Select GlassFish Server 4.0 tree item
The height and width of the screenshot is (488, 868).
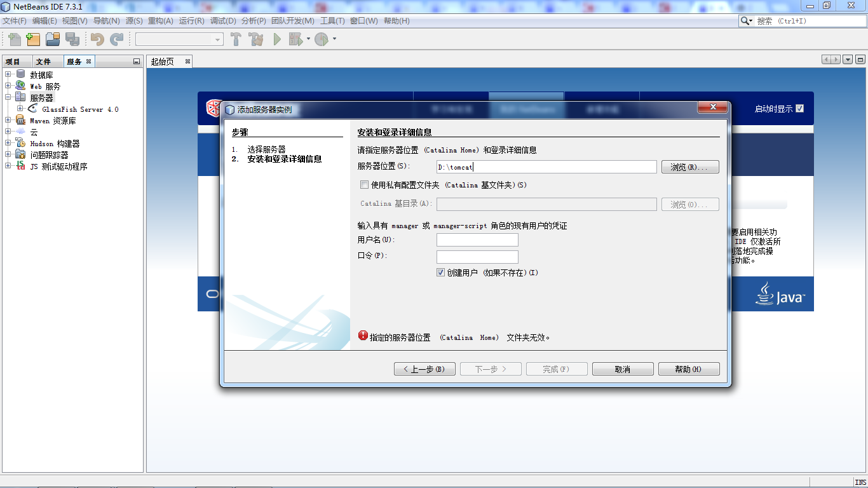[80, 109]
